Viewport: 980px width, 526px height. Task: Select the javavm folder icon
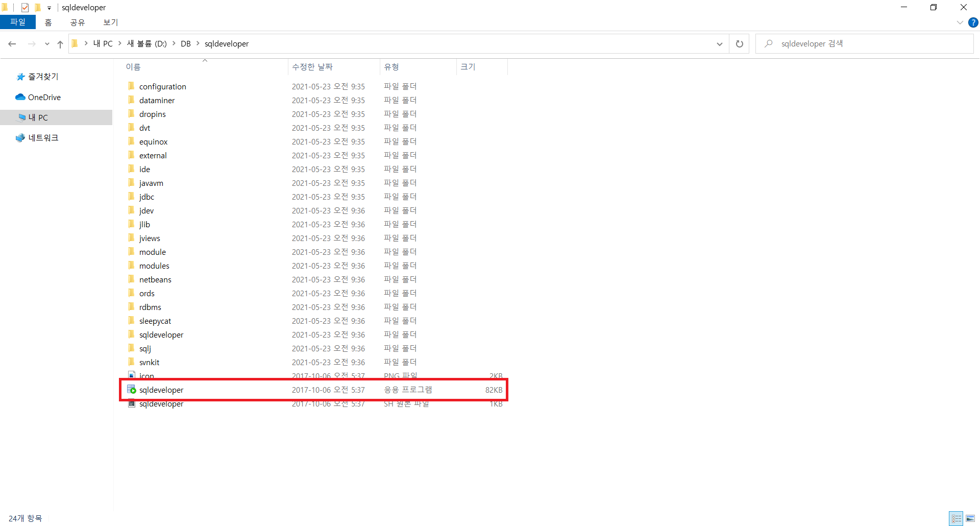pyautogui.click(x=131, y=183)
